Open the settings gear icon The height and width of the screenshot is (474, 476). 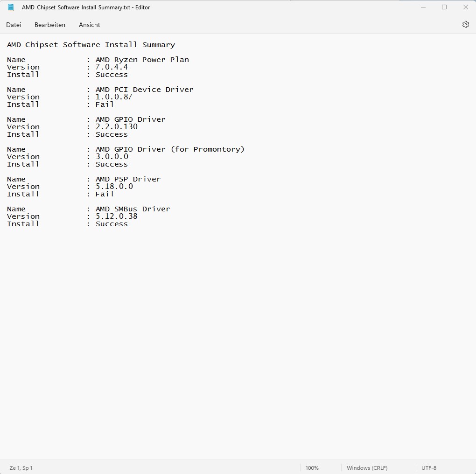click(x=465, y=24)
